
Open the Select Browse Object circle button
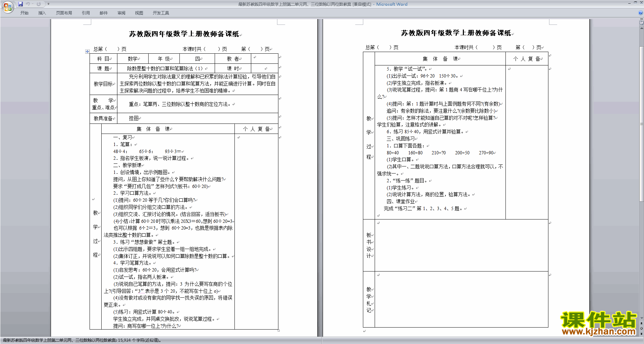(642, 329)
